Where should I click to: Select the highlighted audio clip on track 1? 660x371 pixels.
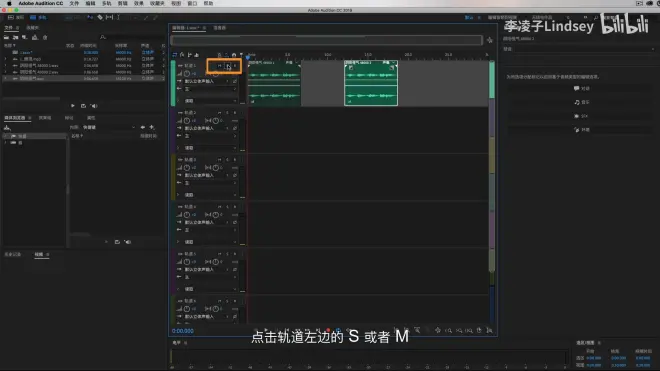pos(371,83)
